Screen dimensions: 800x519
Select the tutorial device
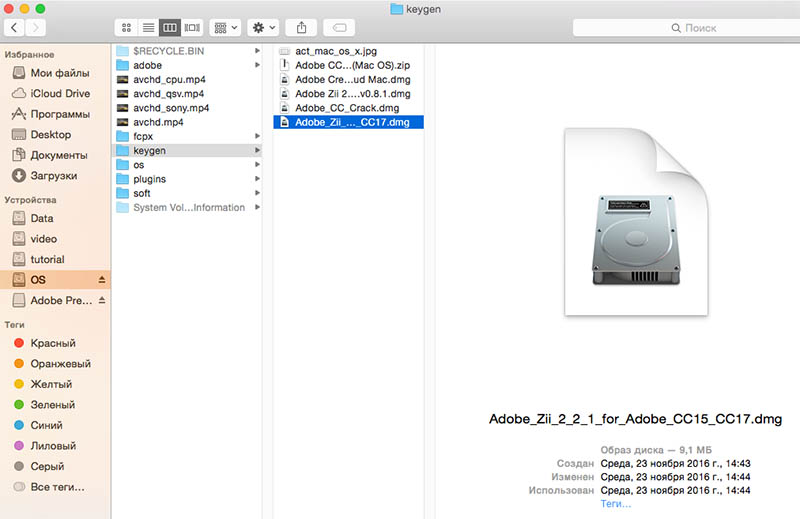(55, 259)
